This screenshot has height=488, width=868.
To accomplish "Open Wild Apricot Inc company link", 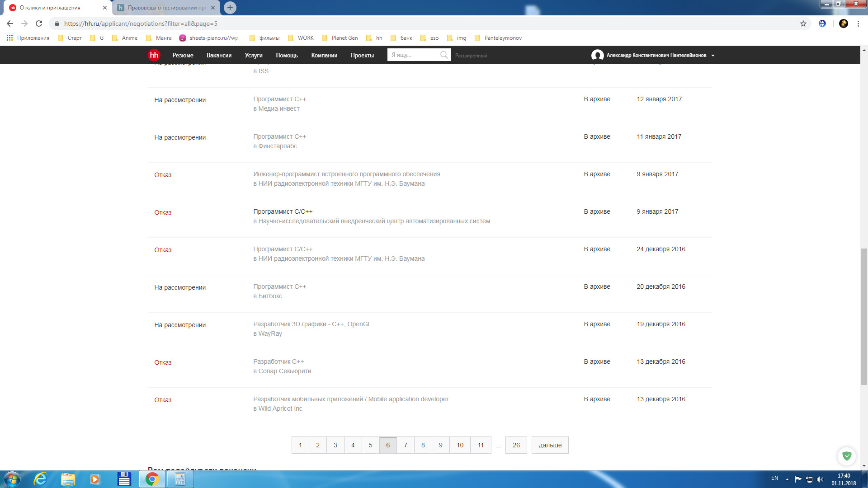I will (x=280, y=408).
